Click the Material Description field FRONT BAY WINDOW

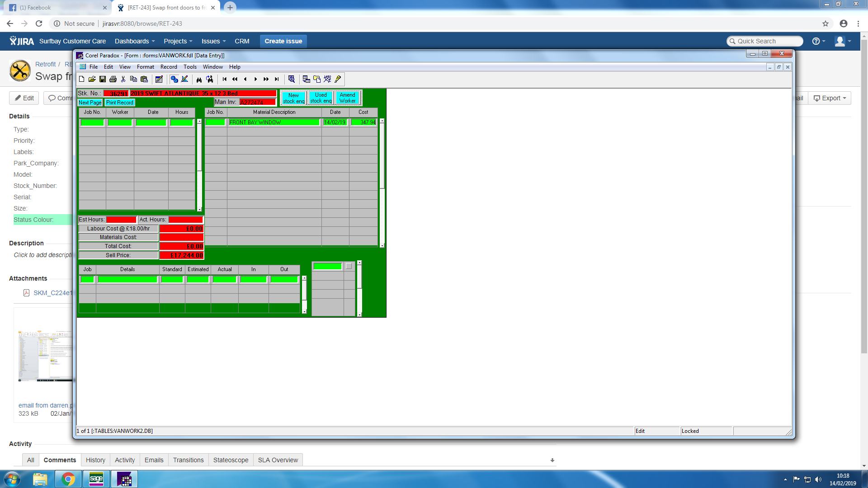click(x=274, y=122)
